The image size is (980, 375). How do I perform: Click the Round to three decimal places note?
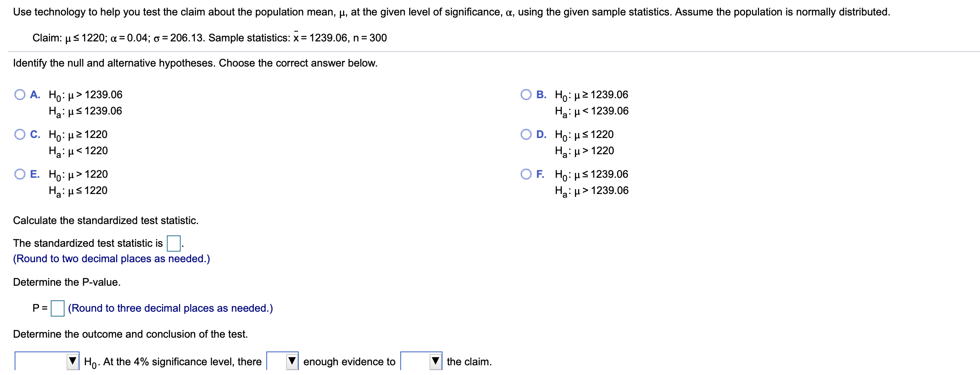[x=171, y=308]
